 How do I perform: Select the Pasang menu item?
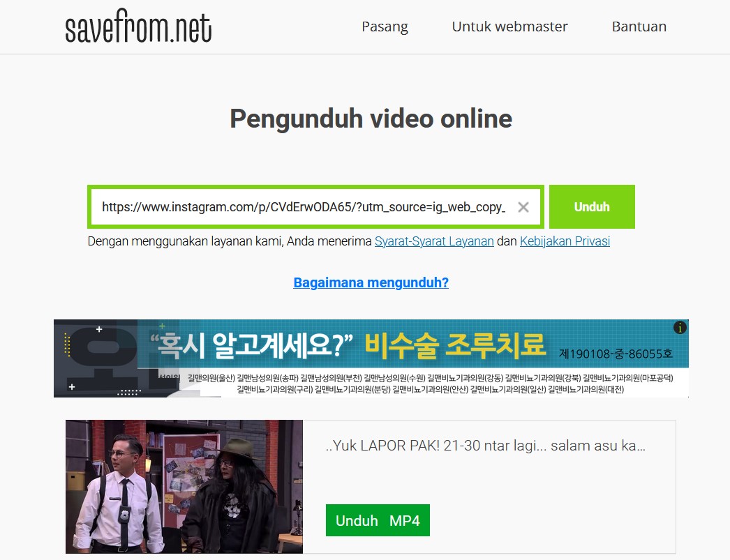(x=385, y=27)
